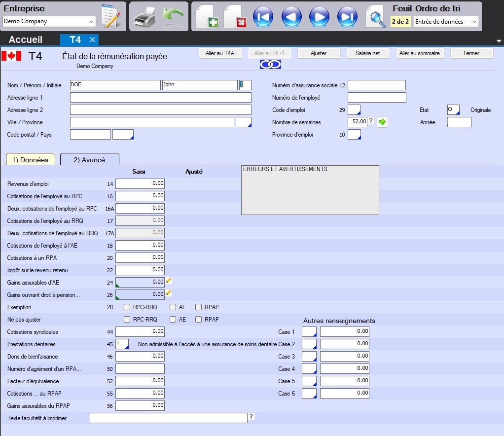Viewport: 504px width, 436px height.
Task: Toggle RPAP checkbox in Exemption row
Action: tap(199, 307)
